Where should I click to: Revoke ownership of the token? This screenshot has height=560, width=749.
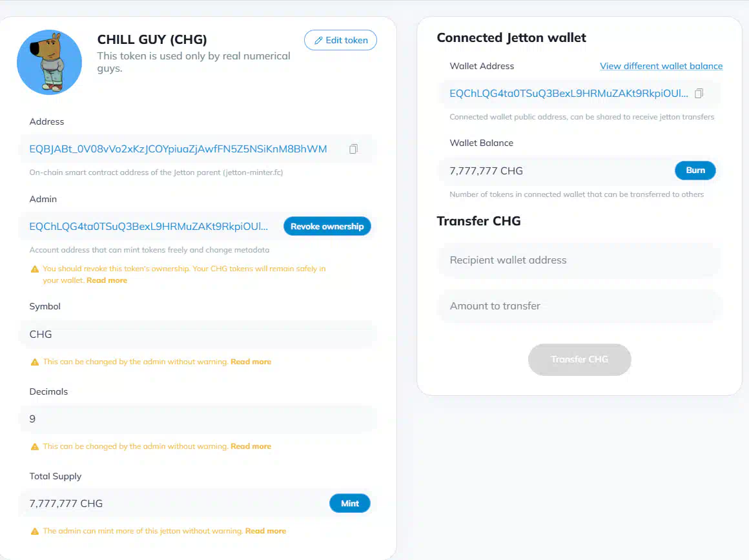[327, 227]
